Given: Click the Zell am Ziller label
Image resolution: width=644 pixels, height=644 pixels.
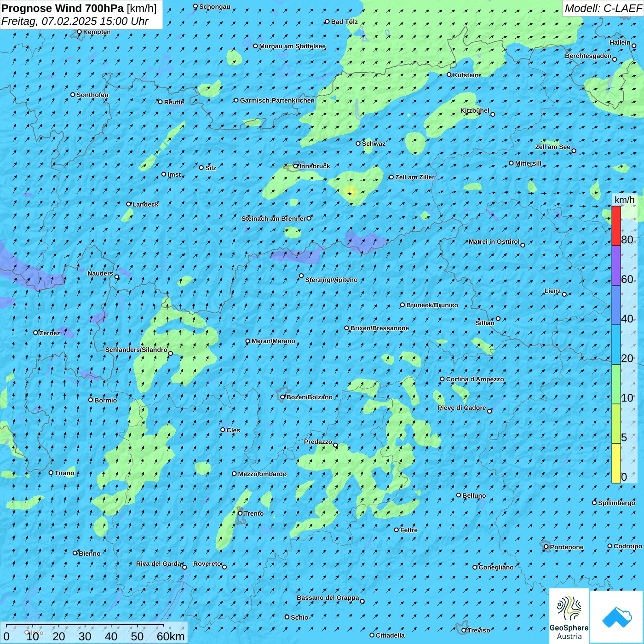Looking at the screenshot, I should (x=414, y=177).
